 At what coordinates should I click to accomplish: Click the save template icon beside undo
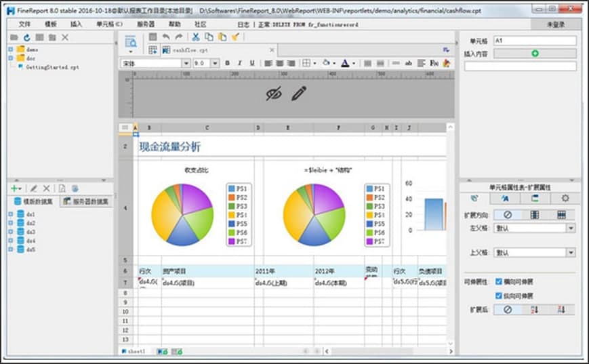[x=153, y=37]
